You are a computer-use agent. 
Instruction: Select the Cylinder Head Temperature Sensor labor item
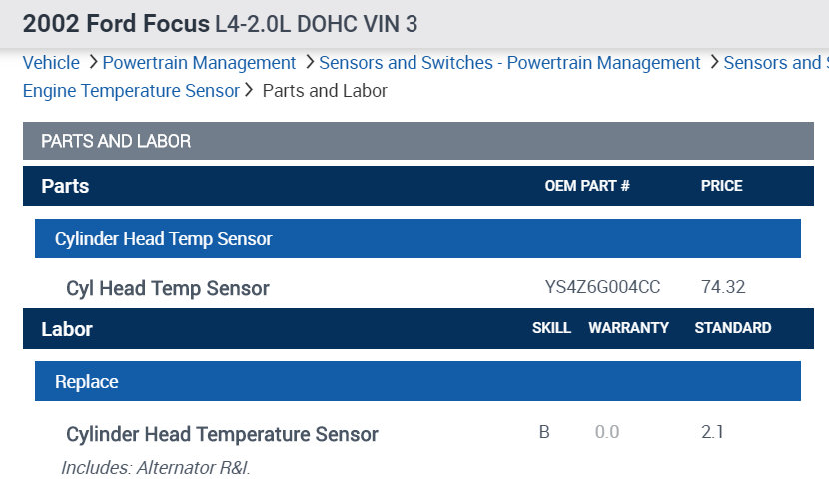[x=222, y=434]
